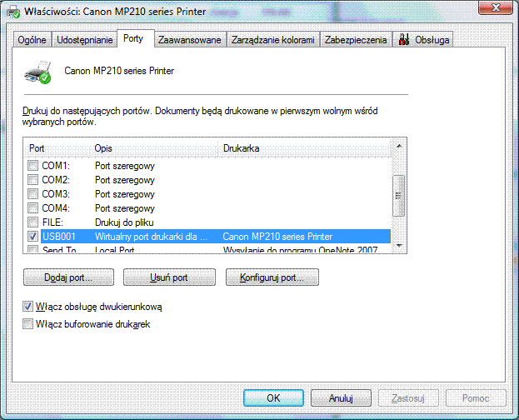Check the COM1: port checkbox

[32, 165]
